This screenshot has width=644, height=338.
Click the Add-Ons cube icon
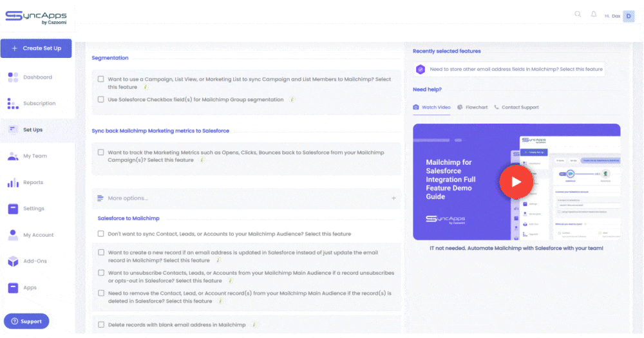pos(13,261)
